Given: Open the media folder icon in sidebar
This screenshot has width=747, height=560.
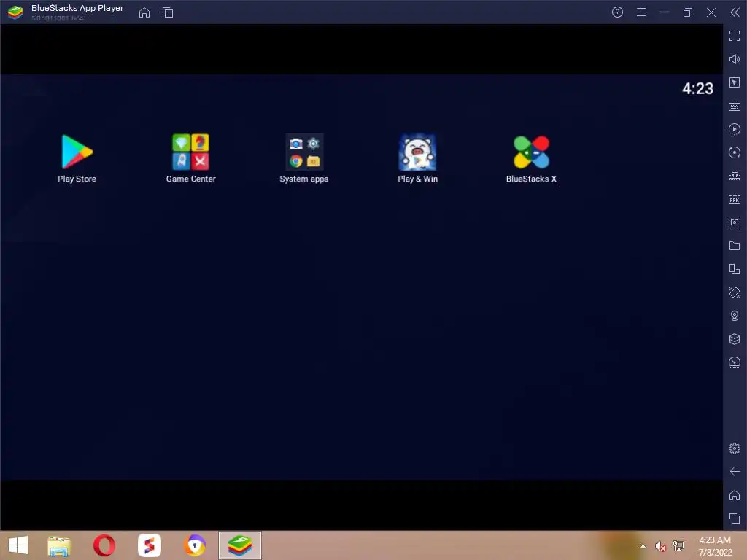Looking at the screenshot, I should pyautogui.click(x=735, y=246).
